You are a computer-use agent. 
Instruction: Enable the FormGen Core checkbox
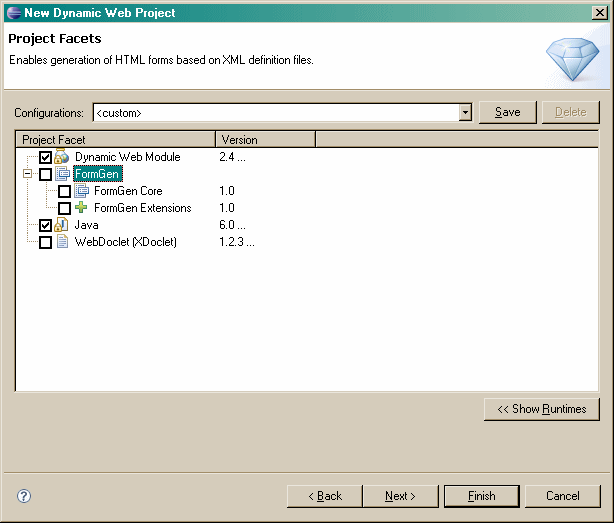pos(65,192)
